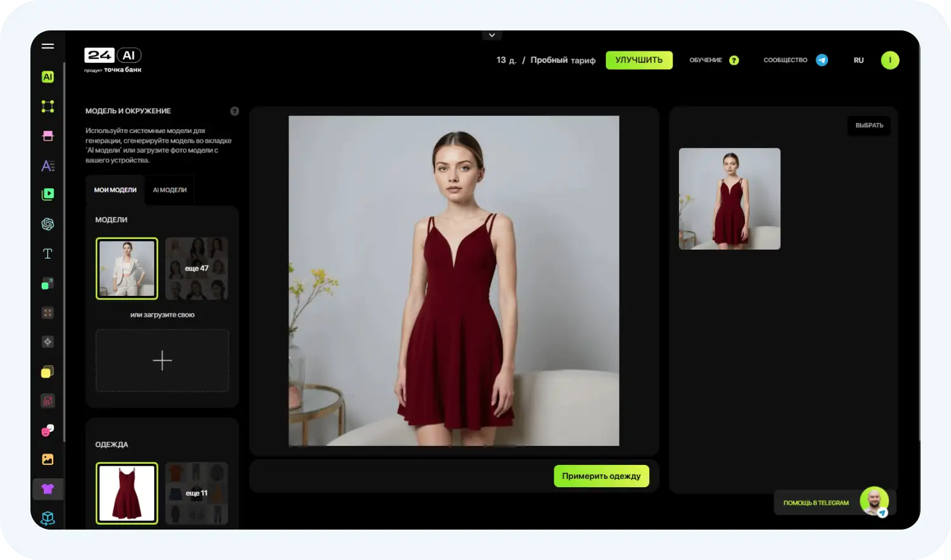Select the ChatGPT swirl icon in the sidebar
This screenshot has height=560, width=951.
tap(48, 224)
